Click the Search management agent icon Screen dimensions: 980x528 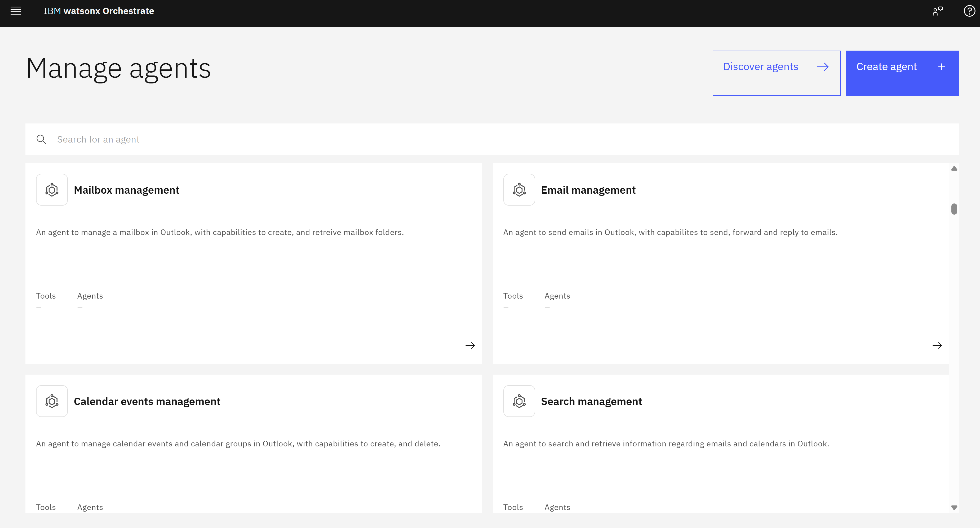(x=519, y=401)
